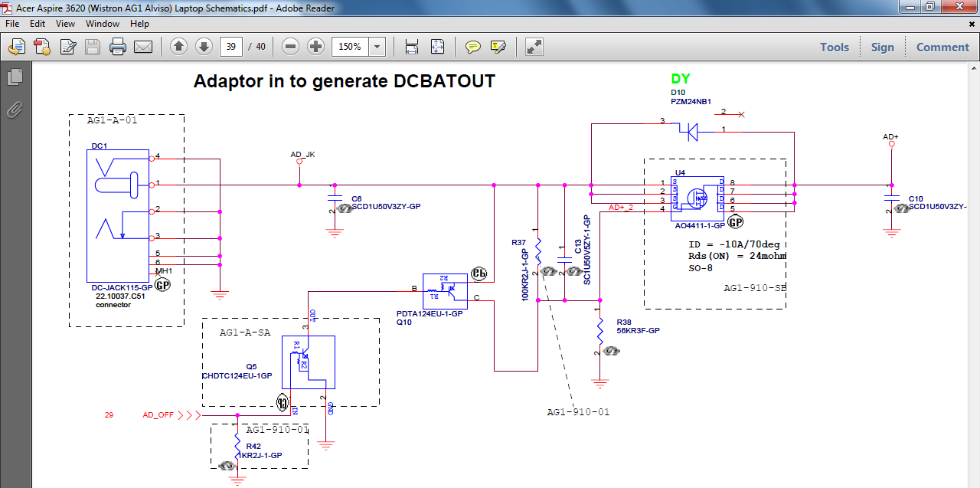Go to next page with down arrow

coord(204,47)
